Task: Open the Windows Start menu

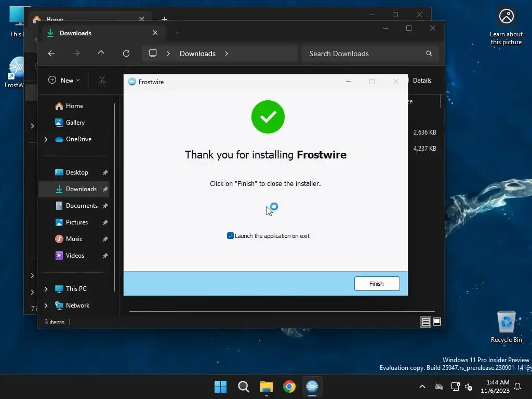Action: 220,387
